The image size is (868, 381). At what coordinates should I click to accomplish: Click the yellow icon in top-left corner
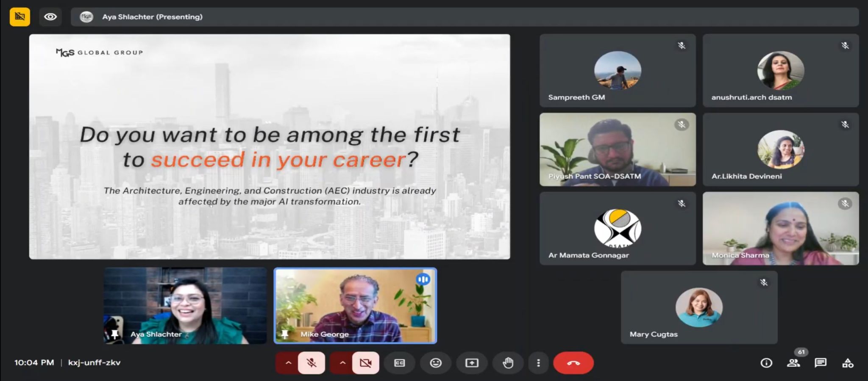pyautogui.click(x=20, y=17)
